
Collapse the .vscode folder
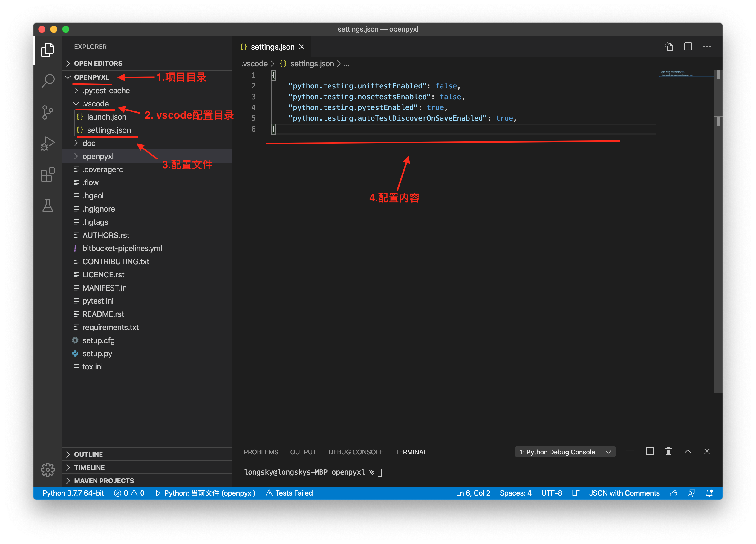pos(147,104)
